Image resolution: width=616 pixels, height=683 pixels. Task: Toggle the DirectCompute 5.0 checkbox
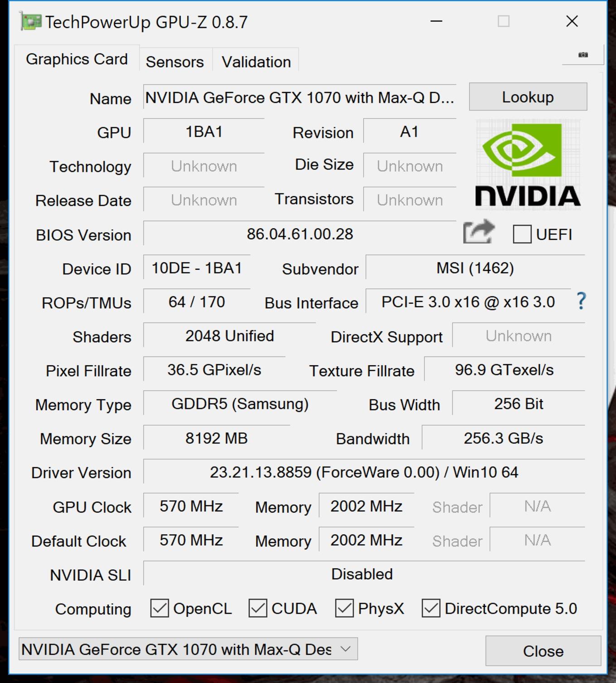[431, 608]
